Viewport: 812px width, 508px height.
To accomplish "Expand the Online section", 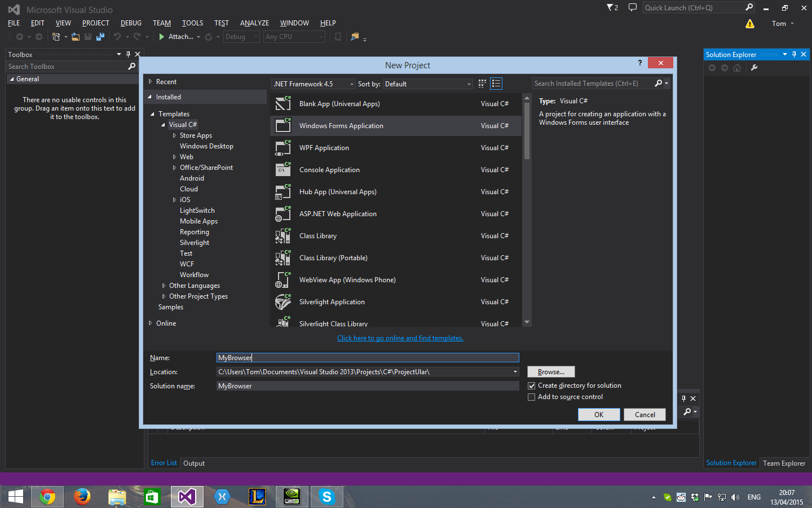I will [x=151, y=323].
